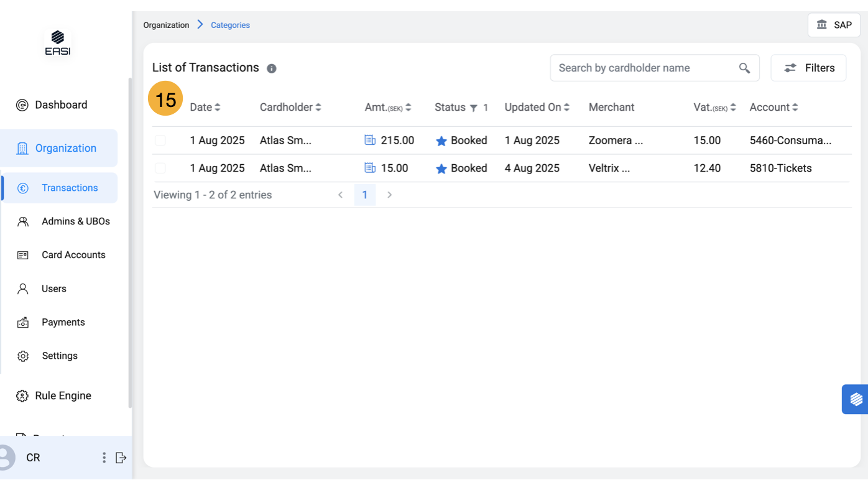The width and height of the screenshot is (868, 480).
Task: Open the three-dot user options menu
Action: [x=104, y=458]
